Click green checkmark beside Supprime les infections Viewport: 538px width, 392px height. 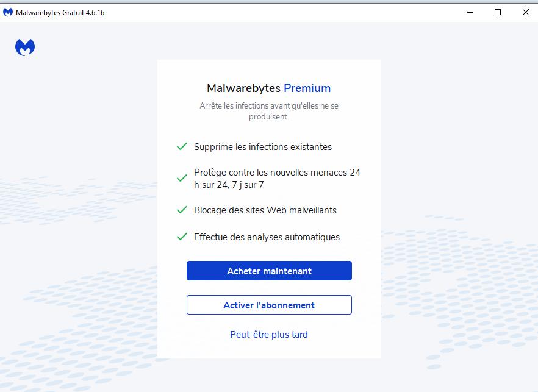click(x=182, y=146)
